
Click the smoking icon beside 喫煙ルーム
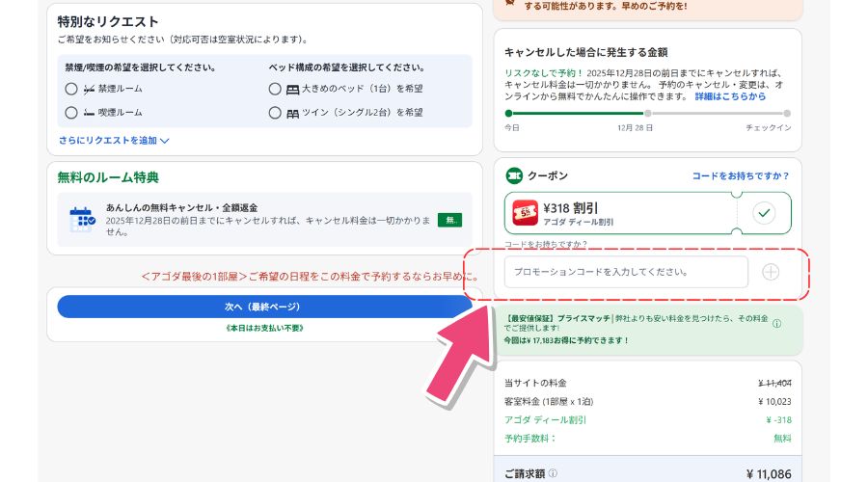(89, 113)
